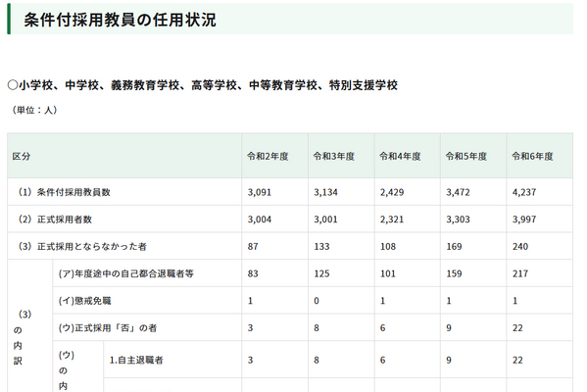Select 6 in the (ウ)正式採用「否」の者 row

pos(382,328)
